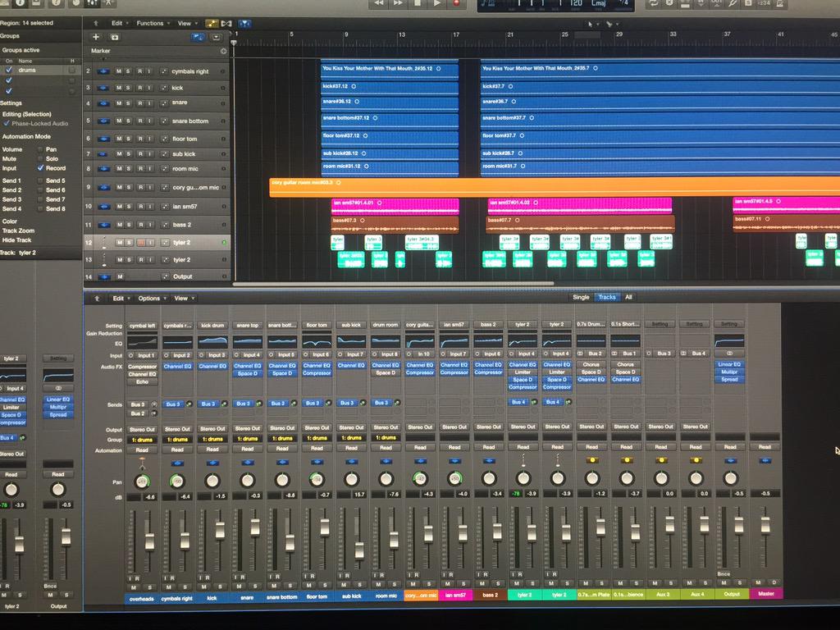
Task: Toggle the Metronome click icon
Action: click(x=780, y=3)
